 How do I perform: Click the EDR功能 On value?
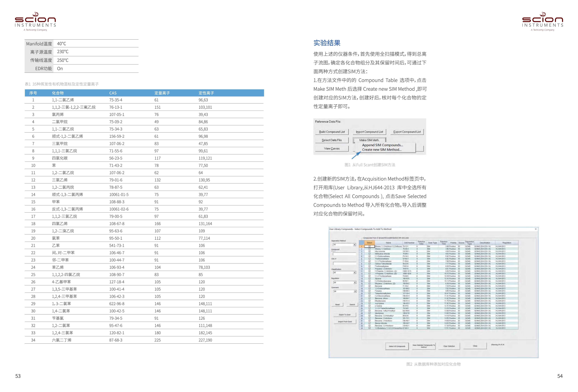[60, 69]
